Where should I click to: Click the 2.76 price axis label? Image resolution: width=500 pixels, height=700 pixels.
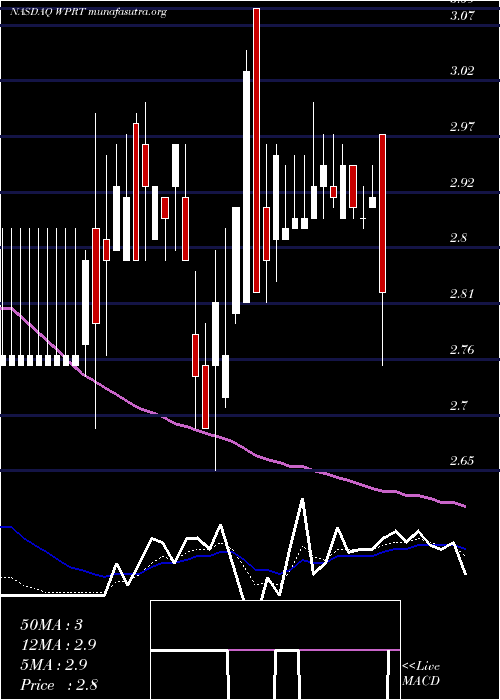click(x=462, y=350)
